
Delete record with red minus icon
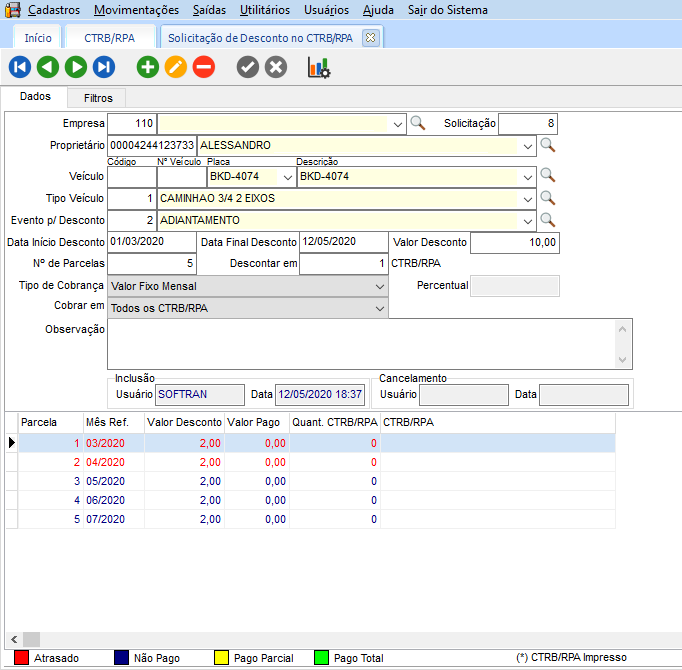(x=203, y=67)
